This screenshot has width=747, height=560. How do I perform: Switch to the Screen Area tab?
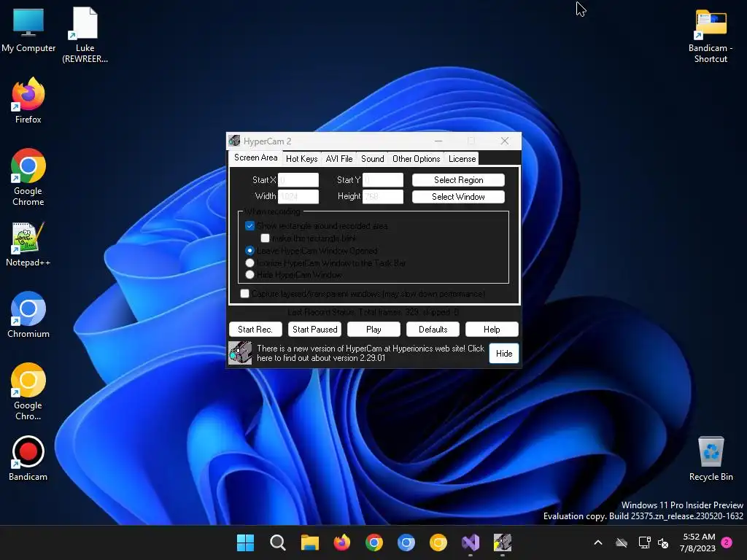(255, 157)
